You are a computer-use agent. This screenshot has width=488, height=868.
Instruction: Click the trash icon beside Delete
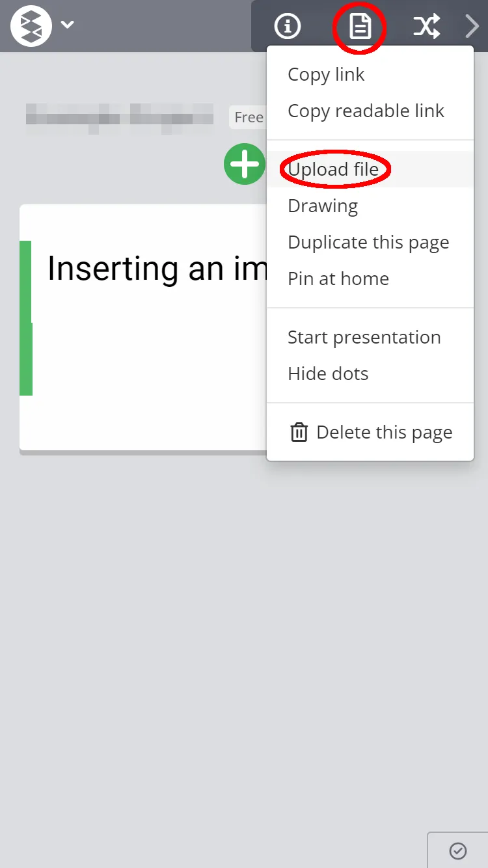299,432
